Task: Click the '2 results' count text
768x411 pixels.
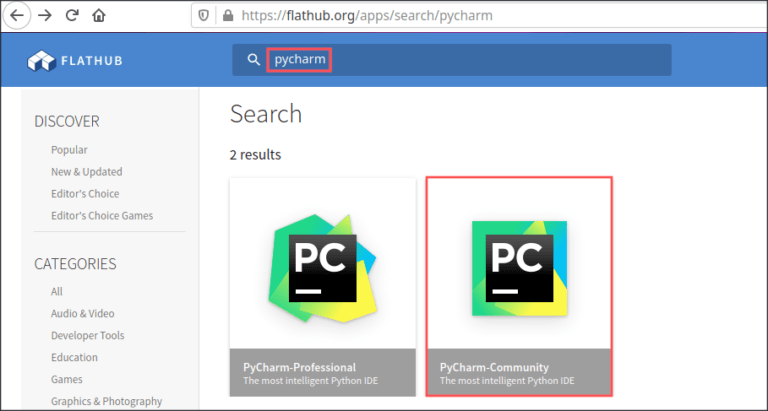Action: [255, 155]
